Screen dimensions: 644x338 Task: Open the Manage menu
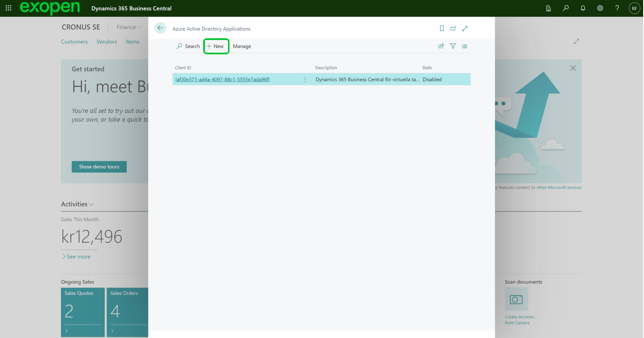click(x=242, y=47)
